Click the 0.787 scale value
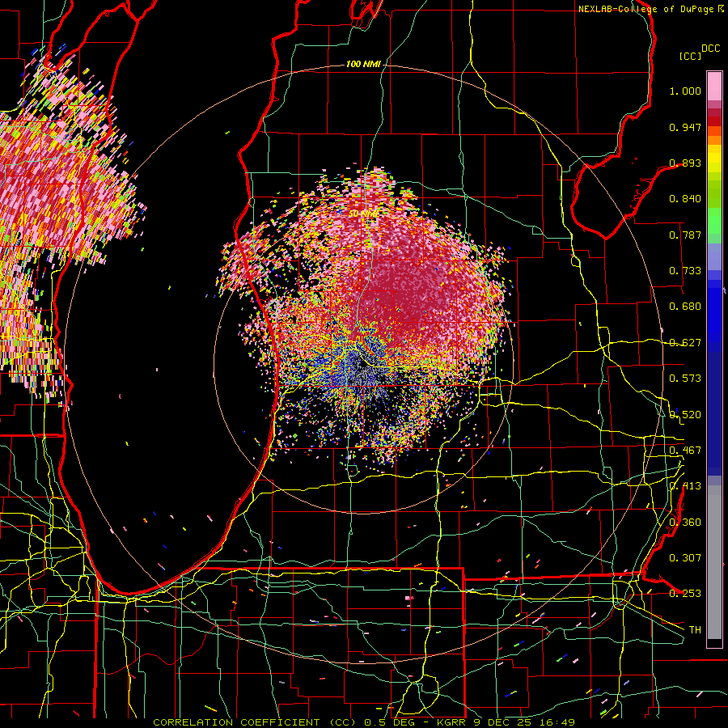 coord(685,235)
